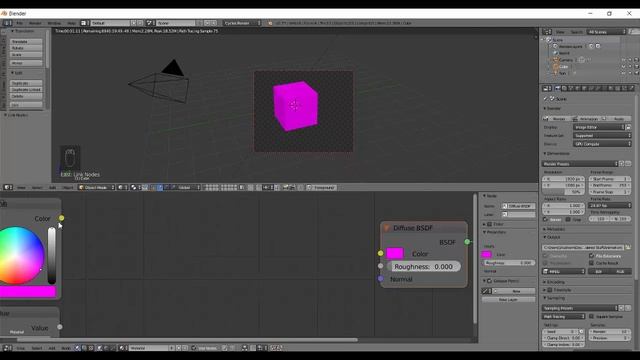Open the Texture properties tab icon
The image size is (640, 360).
pos(618,88)
